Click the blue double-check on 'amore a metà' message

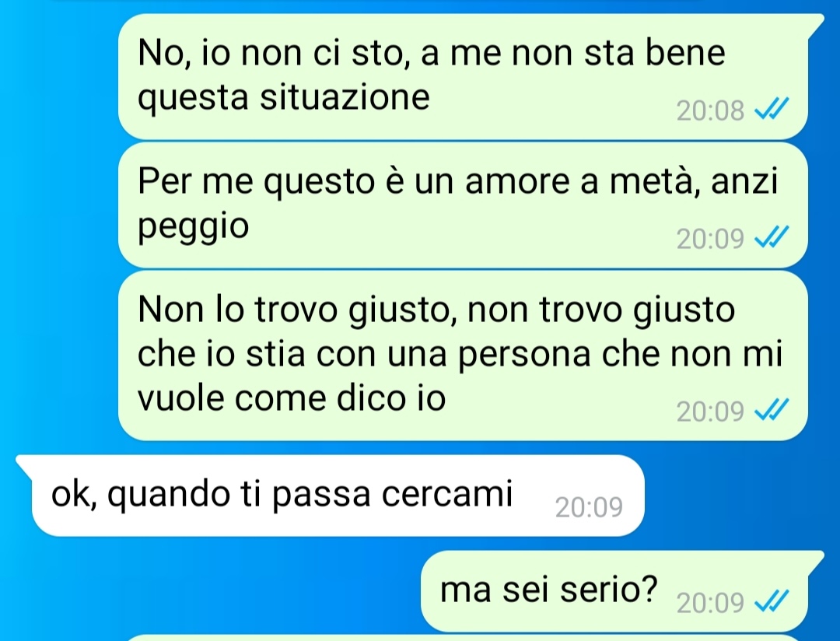772,238
